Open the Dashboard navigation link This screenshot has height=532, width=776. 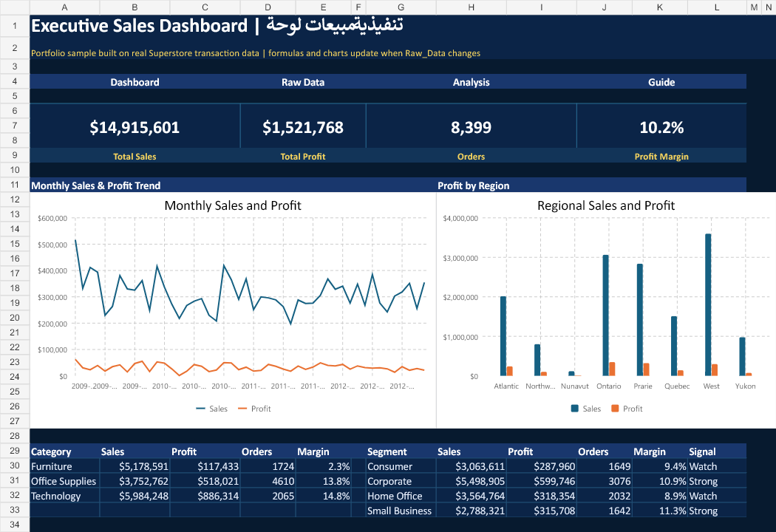pyautogui.click(x=135, y=82)
